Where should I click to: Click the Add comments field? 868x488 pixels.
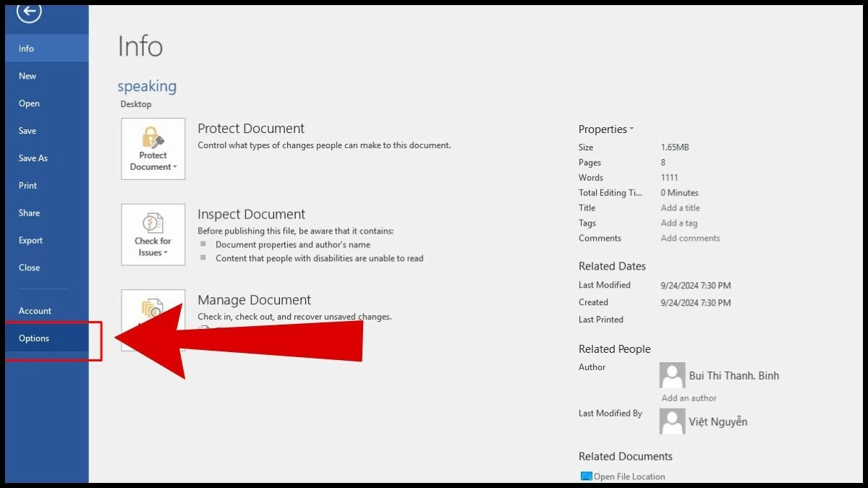pos(690,239)
